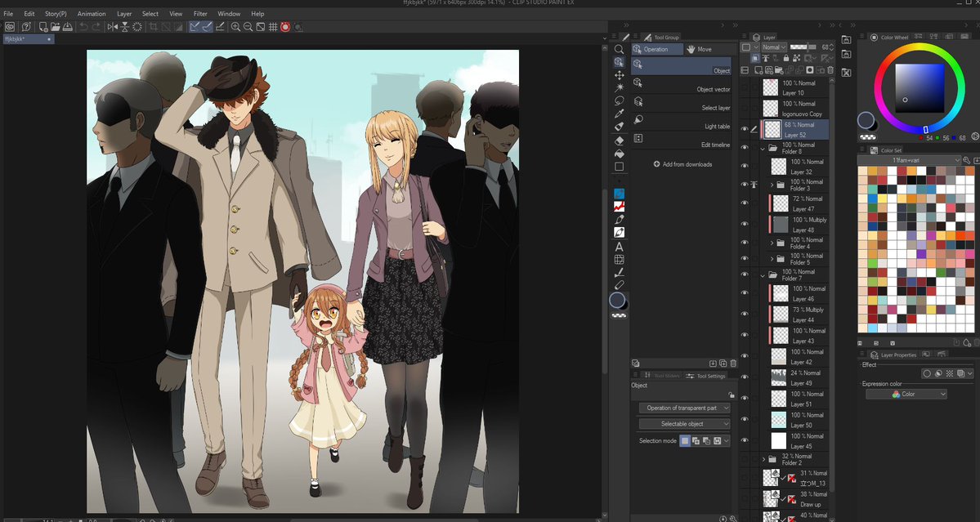The height and width of the screenshot is (522, 980).
Task: Show Folder 2 via its visibility box
Action: (745, 460)
